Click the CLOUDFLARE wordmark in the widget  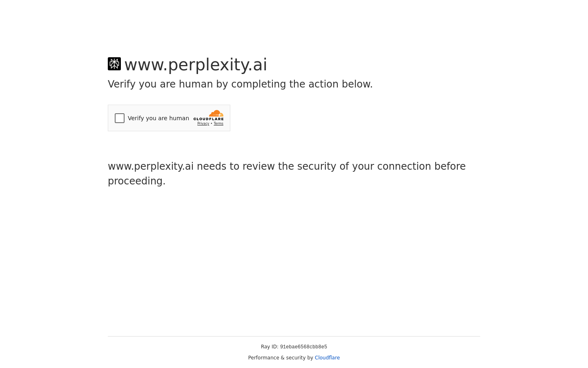point(208,119)
